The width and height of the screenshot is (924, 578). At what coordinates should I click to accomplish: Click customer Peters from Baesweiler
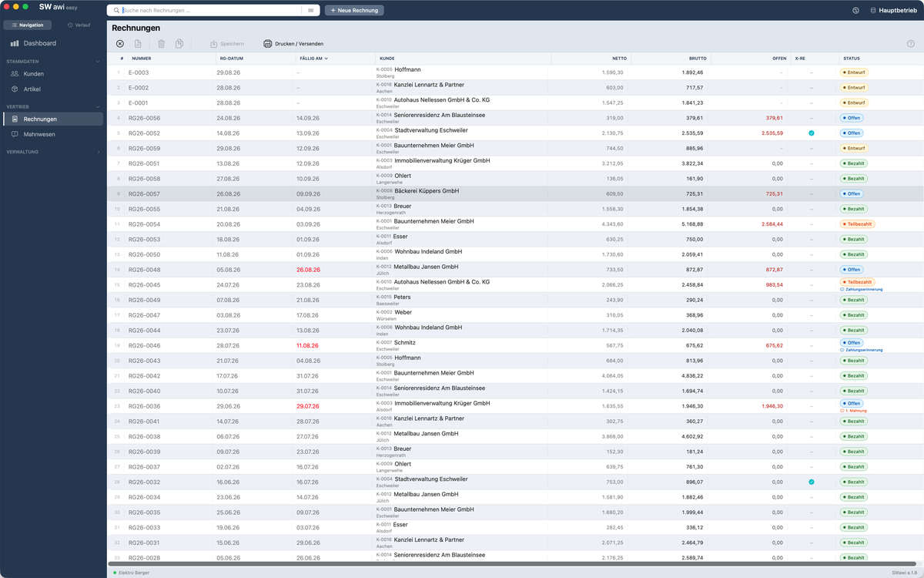[x=402, y=297]
